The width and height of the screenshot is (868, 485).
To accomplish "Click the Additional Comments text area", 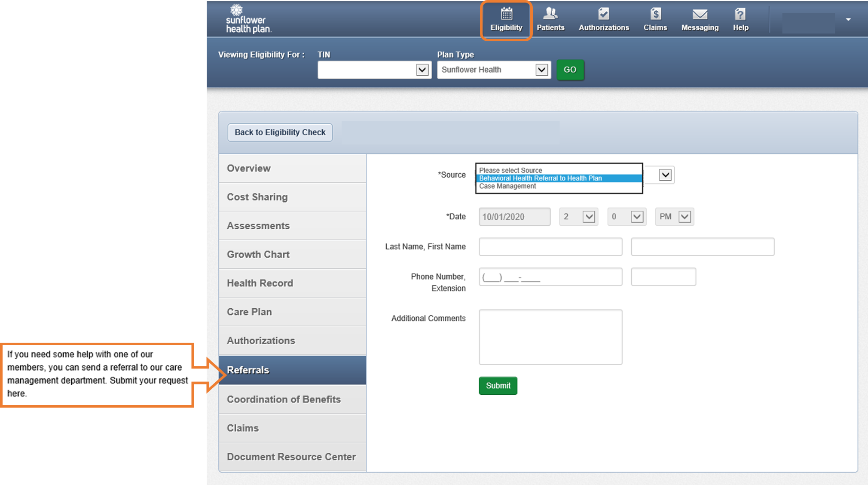I will (550, 337).
